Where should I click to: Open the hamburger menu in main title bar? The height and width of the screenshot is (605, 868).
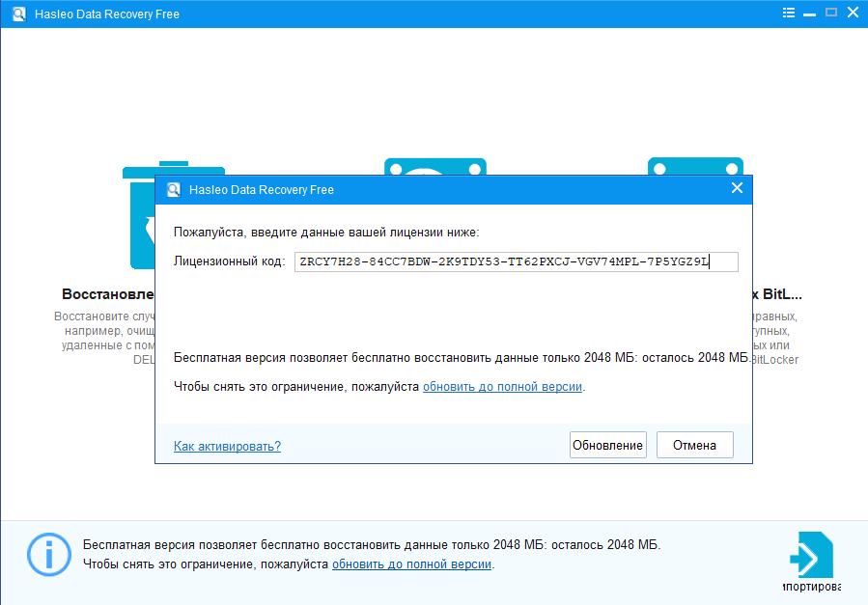[x=789, y=13]
